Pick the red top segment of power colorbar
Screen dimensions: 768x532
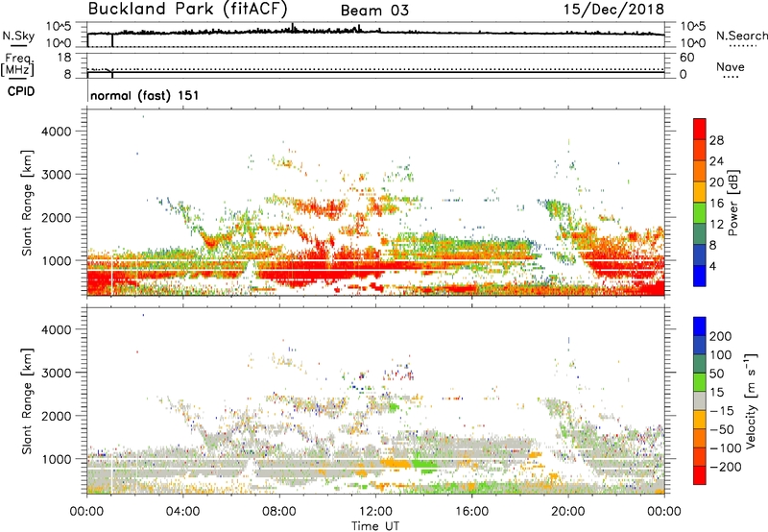pos(700,130)
